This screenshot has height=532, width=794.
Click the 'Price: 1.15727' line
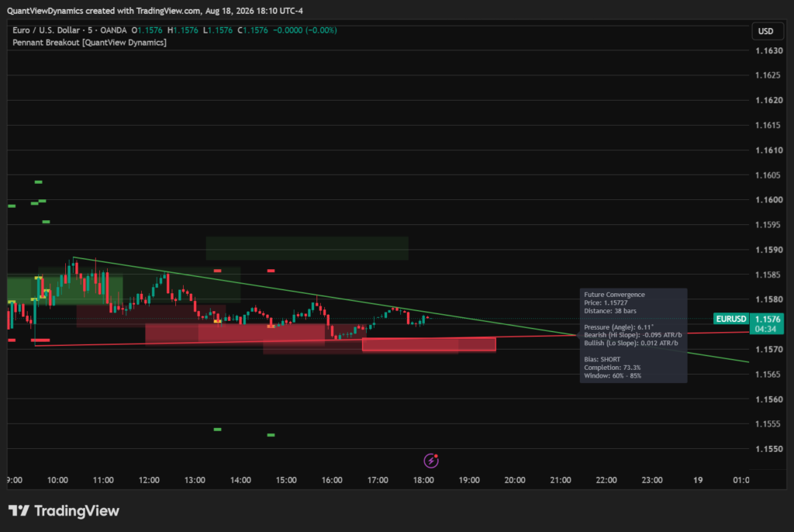point(606,302)
